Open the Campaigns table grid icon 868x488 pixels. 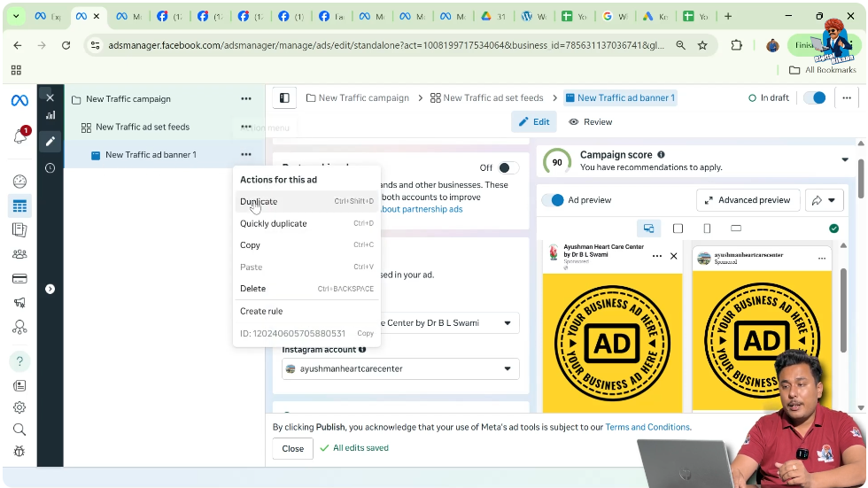pos(19,205)
